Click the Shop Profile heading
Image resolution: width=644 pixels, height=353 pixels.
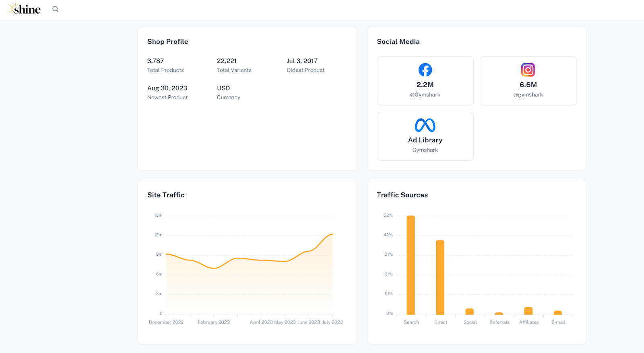tap(167, 42)
